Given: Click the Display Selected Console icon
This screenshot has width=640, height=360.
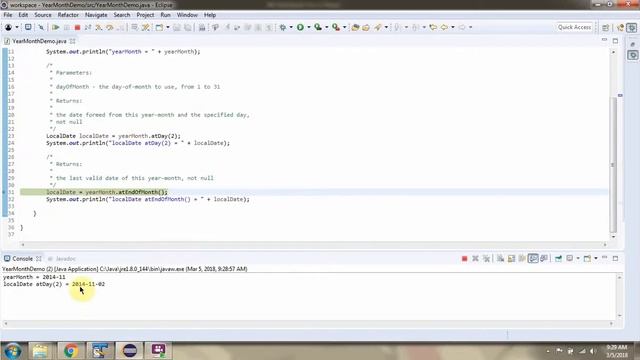Looking at the screenshot, I should (x=569, y=258).
